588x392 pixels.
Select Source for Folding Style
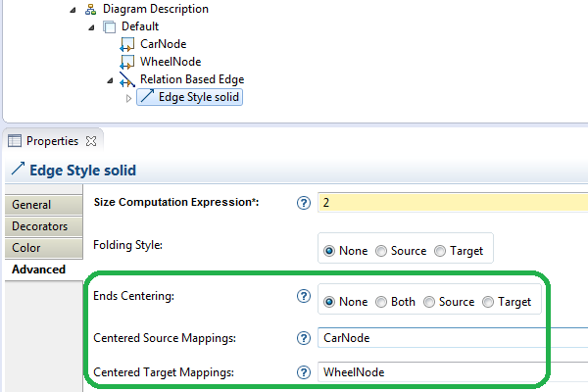382,250
